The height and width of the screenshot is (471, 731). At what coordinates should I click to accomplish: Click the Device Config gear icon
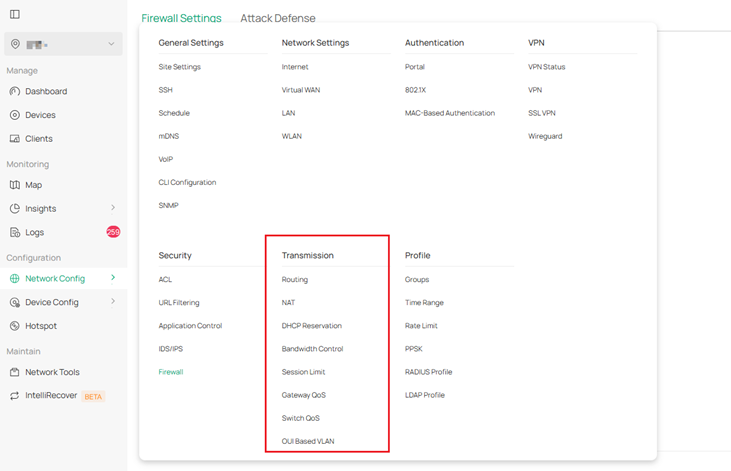click(15, 303)
